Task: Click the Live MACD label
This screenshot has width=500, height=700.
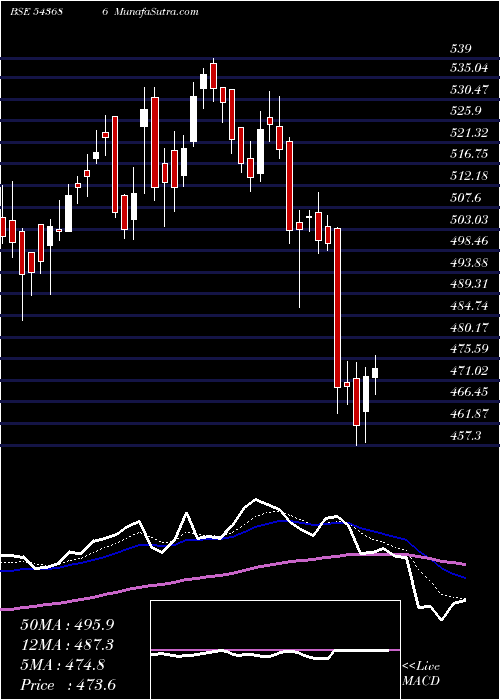Action: tap(421, 674)
